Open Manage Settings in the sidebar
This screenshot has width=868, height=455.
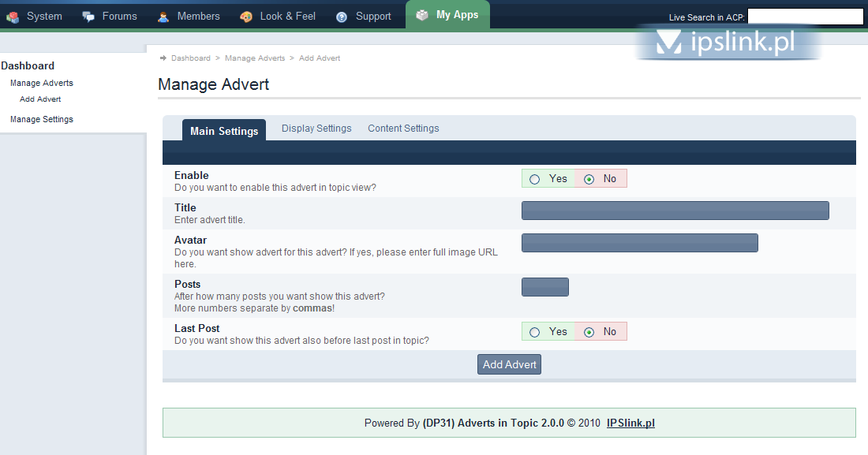tap(42, 120)
